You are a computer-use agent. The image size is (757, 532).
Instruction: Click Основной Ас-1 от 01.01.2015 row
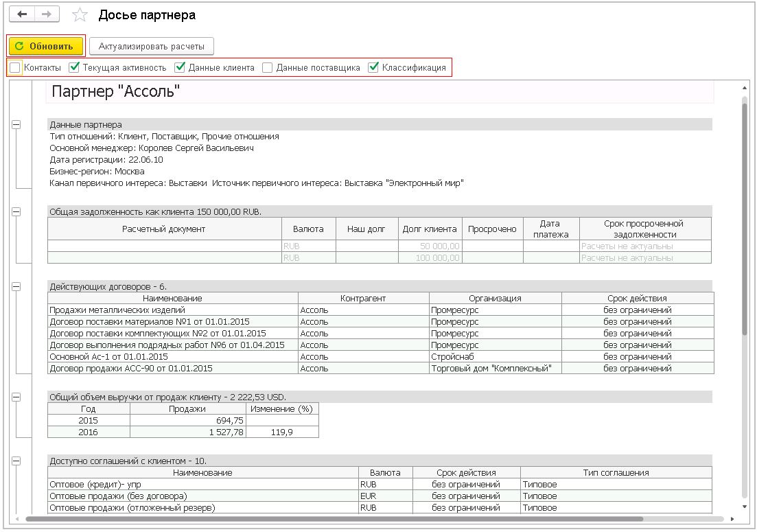(x=380, y=356)
